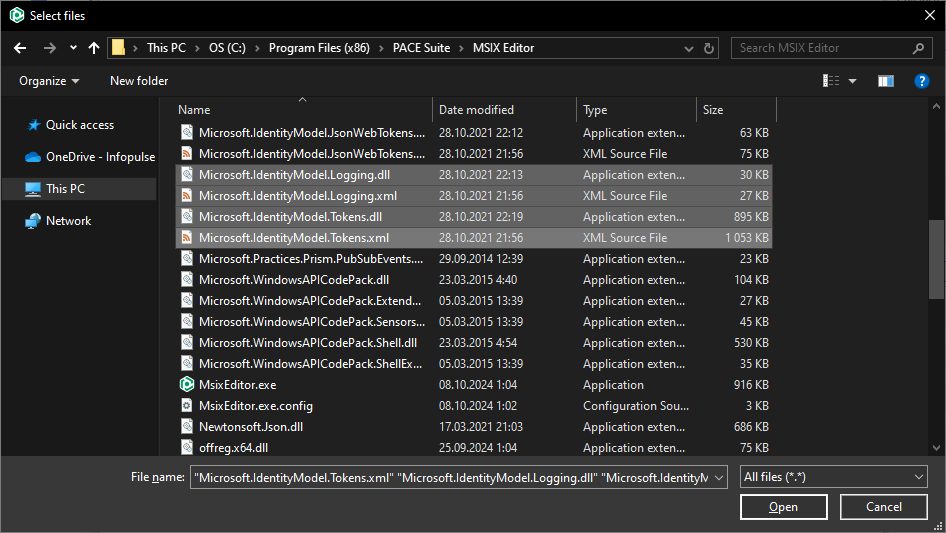Click the Microsoft.WindowsAPICodePack.Shell.dll file icon
Image resolution: width=946 pixels, height=533 pixels.
click(x=187, y=343)
